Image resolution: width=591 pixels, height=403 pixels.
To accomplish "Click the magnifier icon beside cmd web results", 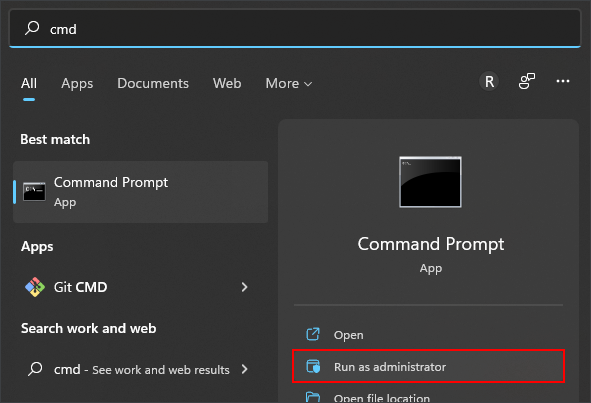I will click(x=35, y=369).
